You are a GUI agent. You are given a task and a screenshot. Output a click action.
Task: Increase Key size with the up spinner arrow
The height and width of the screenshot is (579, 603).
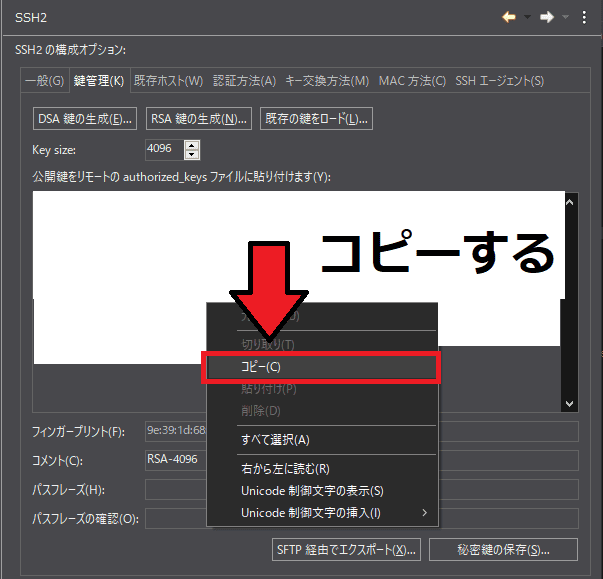192,144
